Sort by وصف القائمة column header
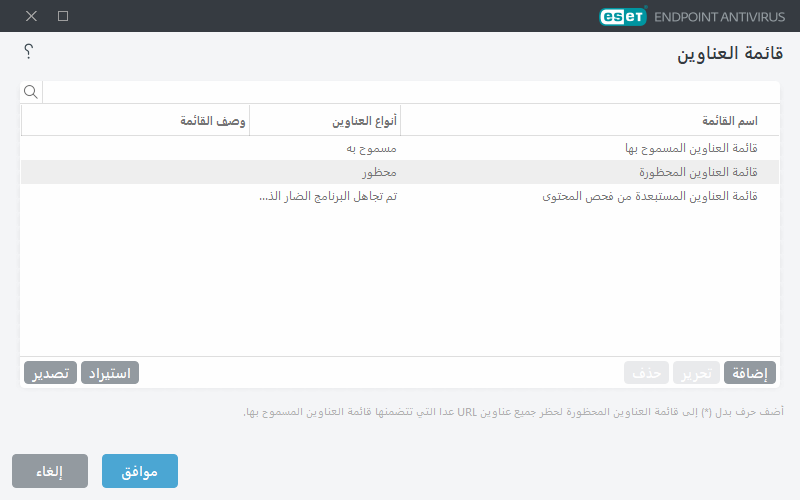800x500 pixels. click(x=135, y=121)
